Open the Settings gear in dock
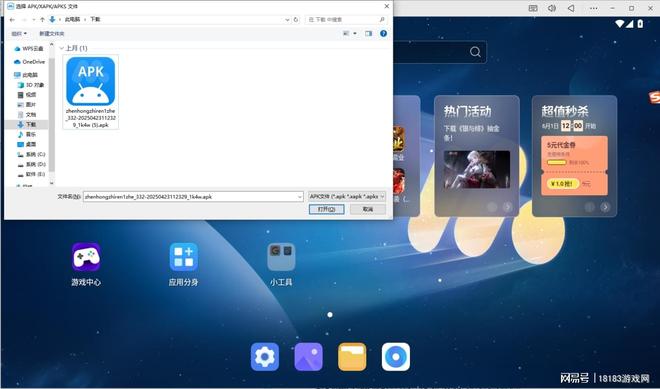The width and height of the screenshot is (660, 389). pos(265,357)
